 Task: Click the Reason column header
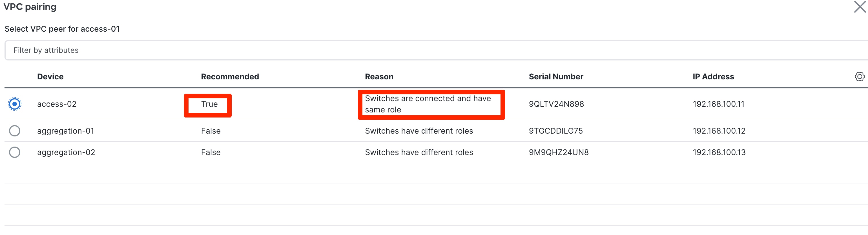click(379, 77)
